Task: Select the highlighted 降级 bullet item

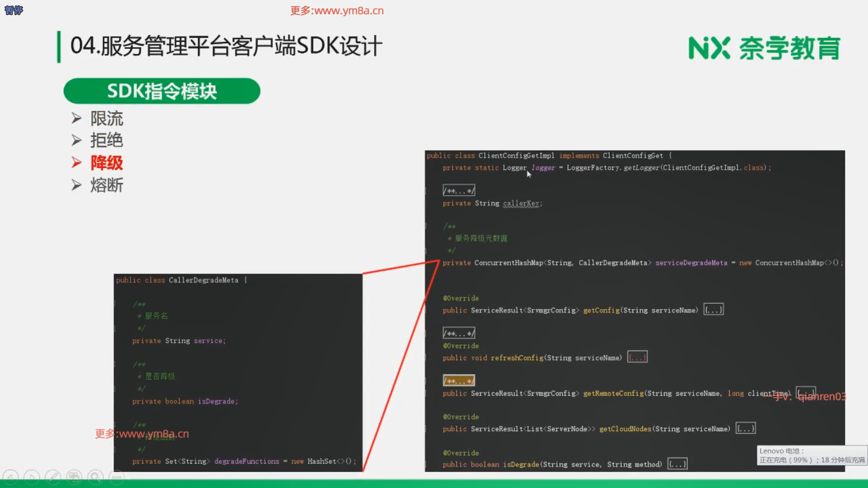Action: pos(107,163)
